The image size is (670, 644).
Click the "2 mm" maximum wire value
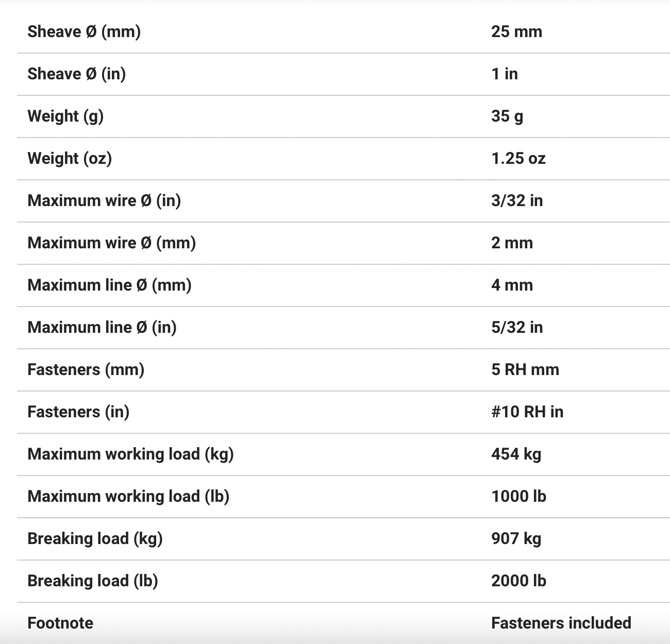point(512,243)
